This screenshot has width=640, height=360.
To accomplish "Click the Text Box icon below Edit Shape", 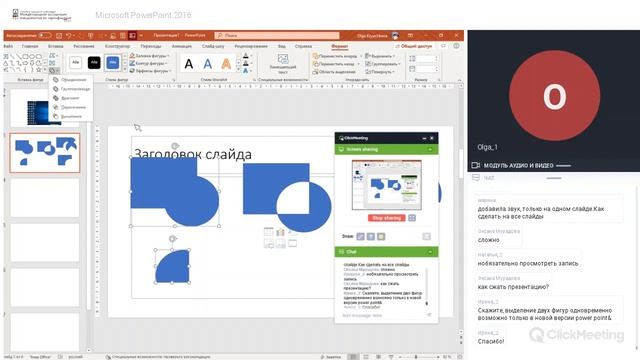I will [x=52, y=63].
